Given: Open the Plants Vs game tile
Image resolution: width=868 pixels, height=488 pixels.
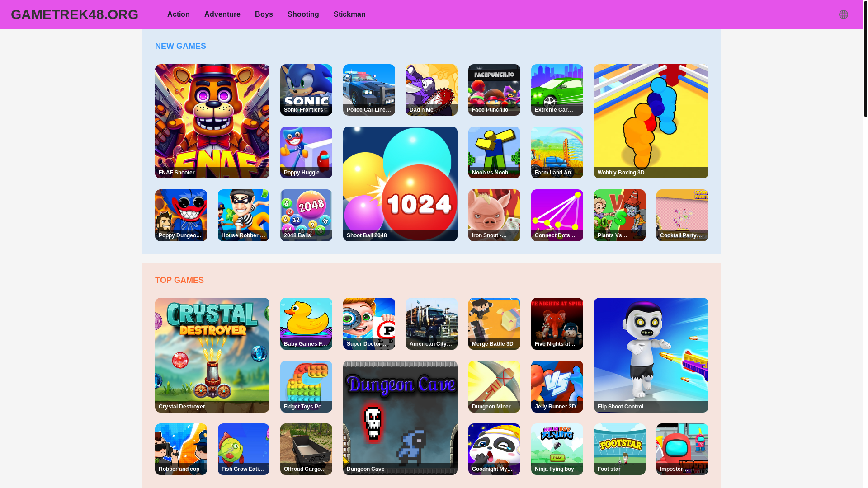Looking at the screenshot, I should pos(620,215).
